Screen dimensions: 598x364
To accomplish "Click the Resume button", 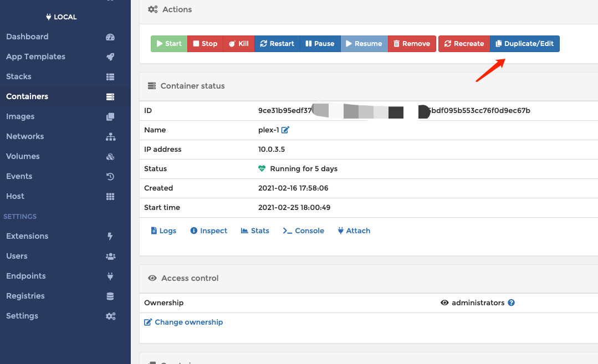I will (364, 43).
